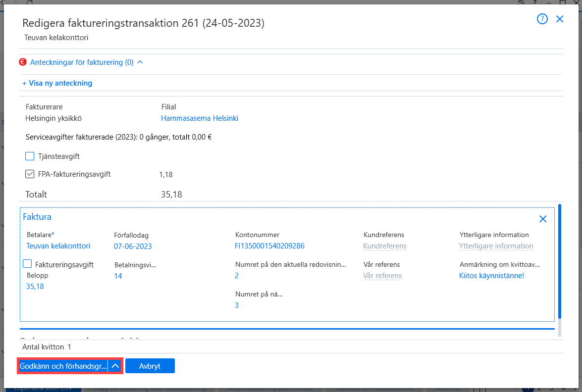Screen dimensions: 582x392
Task: Click the Ytterligare information input field
Action: tap(496, 246)
